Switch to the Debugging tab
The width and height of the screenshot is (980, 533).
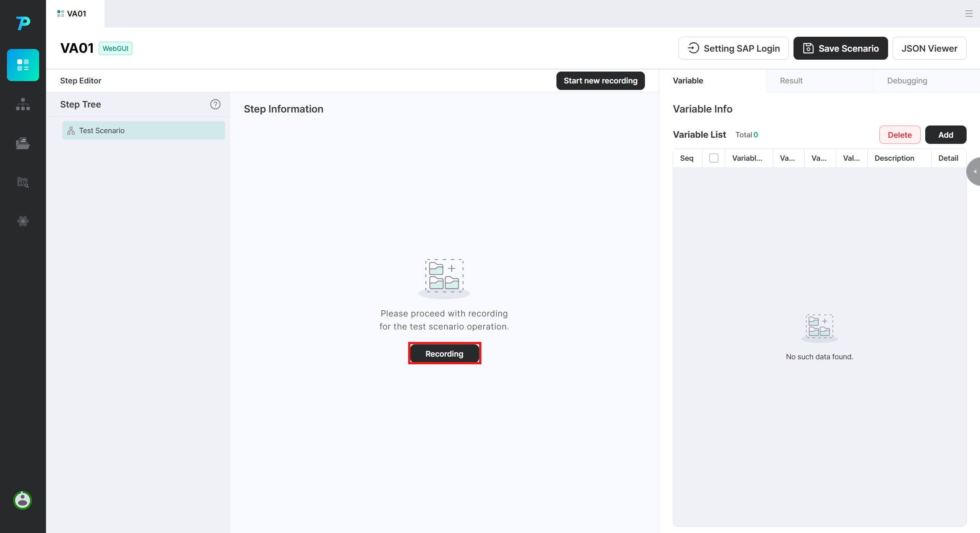907,81
